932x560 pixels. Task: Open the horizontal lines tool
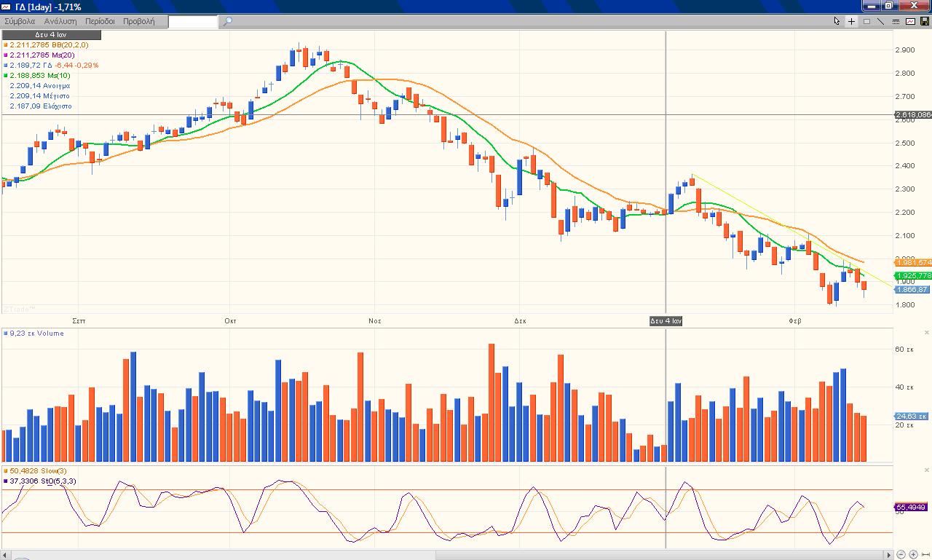(896, 21)
